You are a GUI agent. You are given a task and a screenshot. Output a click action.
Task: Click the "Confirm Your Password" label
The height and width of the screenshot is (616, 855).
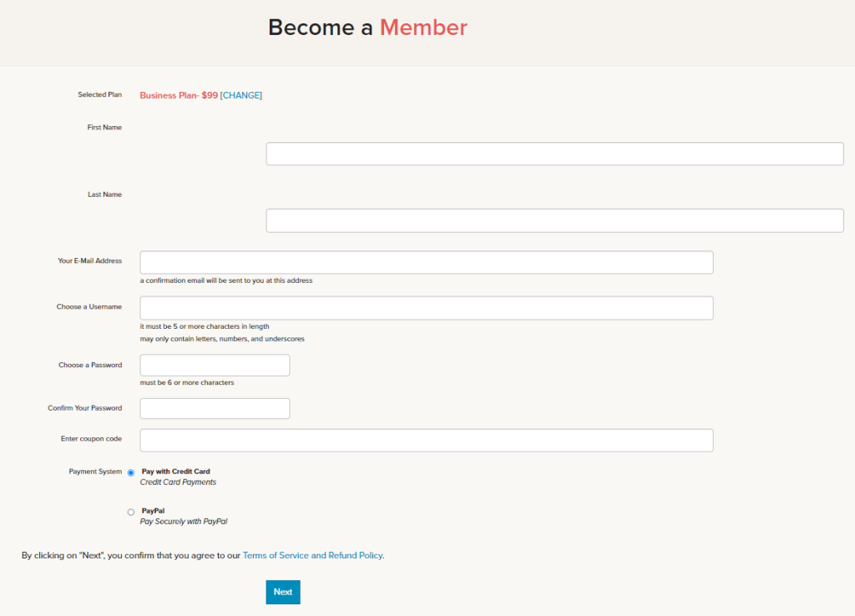coord(85,408)
